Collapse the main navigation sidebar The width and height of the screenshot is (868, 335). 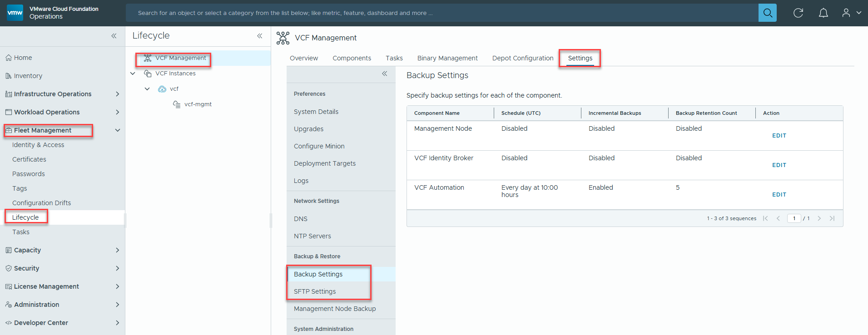(114, 36)
